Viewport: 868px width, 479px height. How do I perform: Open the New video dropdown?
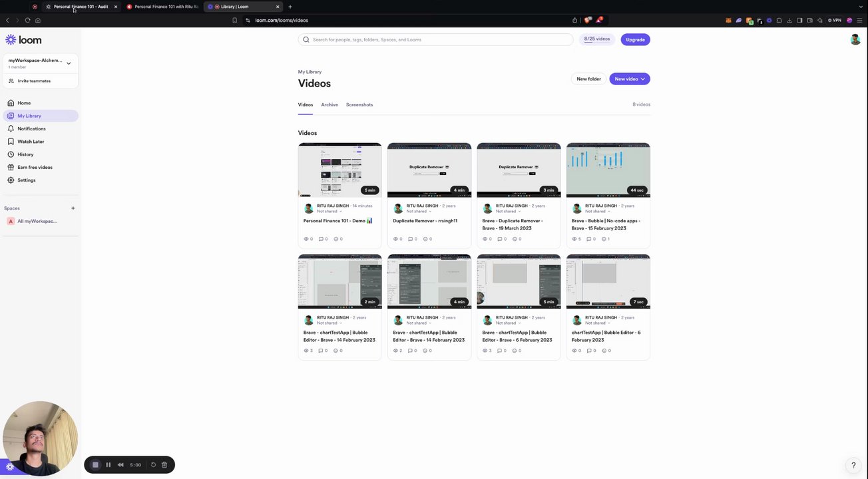(630, 79)
